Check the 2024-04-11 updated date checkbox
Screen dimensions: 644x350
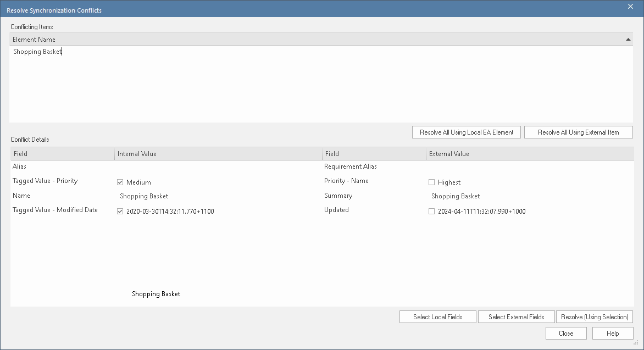[432, 212]
